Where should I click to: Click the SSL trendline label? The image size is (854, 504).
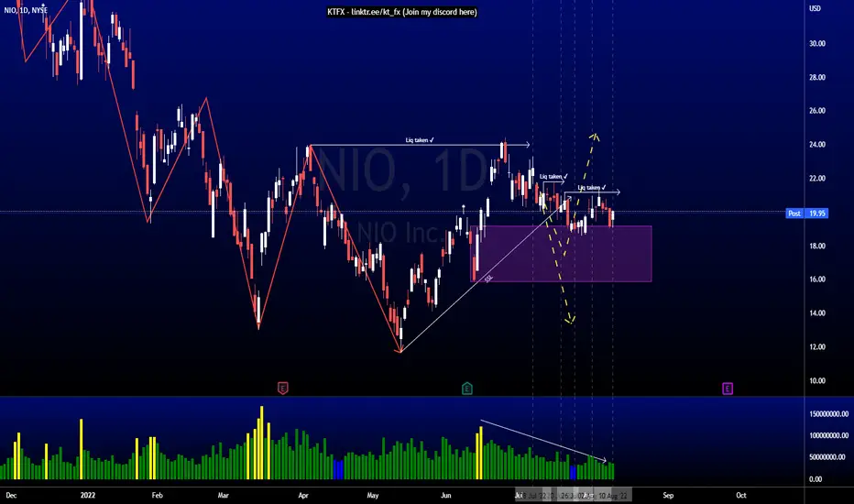488,279
